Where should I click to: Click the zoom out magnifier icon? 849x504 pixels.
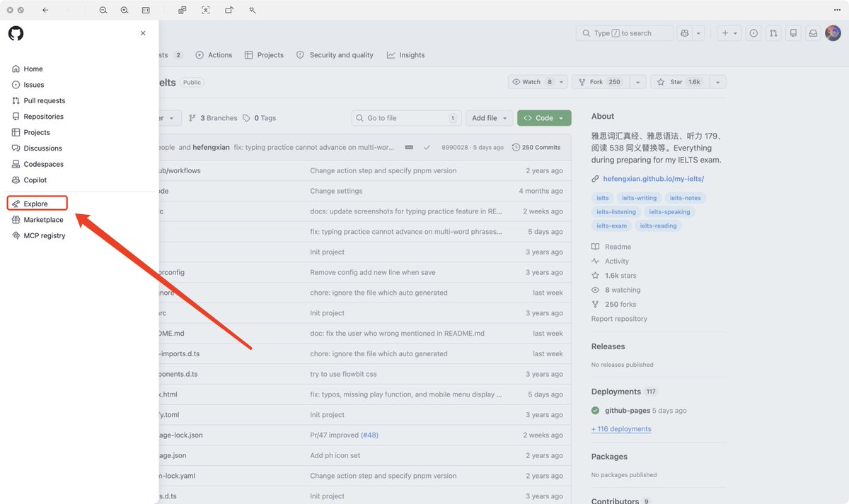tap(103, 10)
